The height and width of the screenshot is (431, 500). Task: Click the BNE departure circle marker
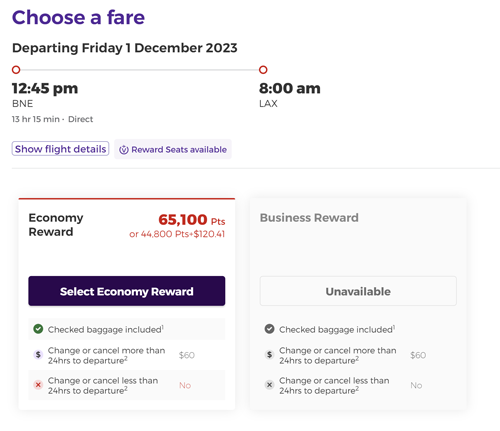(x=16, y=70)
